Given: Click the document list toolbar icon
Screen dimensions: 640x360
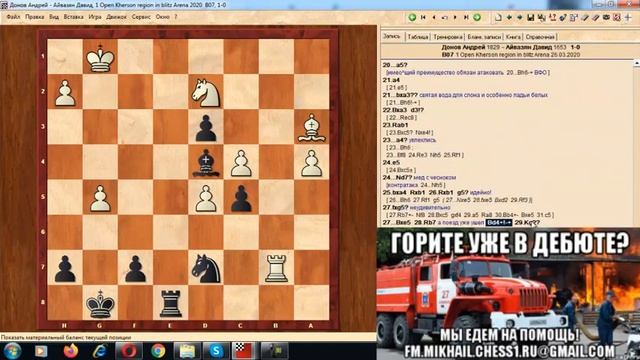Looking at the screenshot, I should pyautogui.click(x=574, y=18).
